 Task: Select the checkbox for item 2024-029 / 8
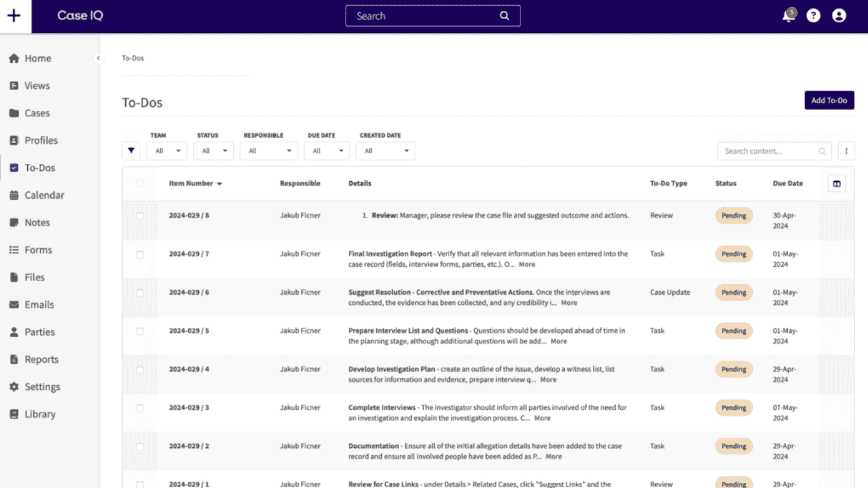140,216
